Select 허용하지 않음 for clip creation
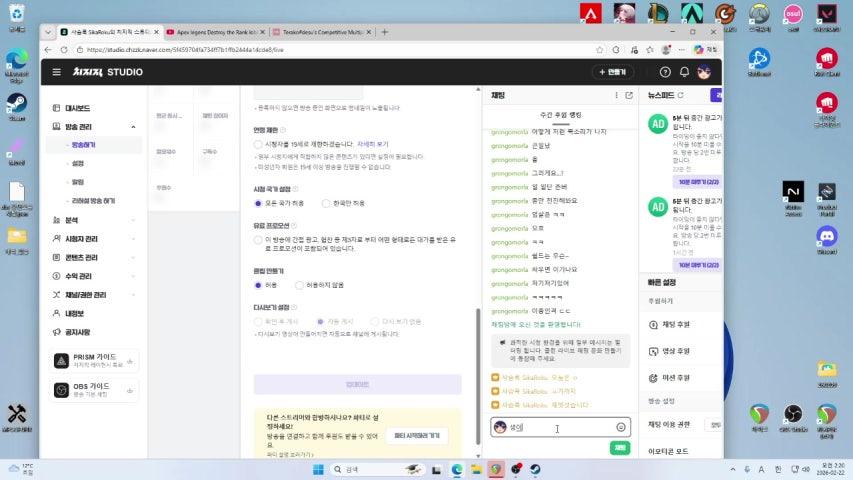The height and width of the screenshot is (480, 853). (297, 285)
